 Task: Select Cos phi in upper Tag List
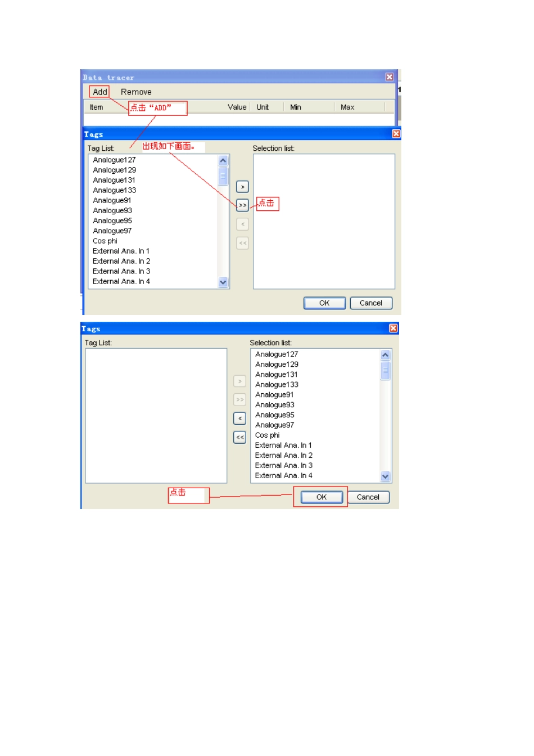point(105,241)
